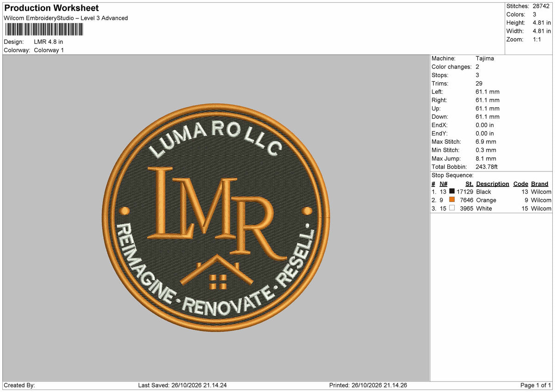The image size is (555, 392).
Task: Click the Max Jump value '8.1 mm'
Action: tap(486, 158)
